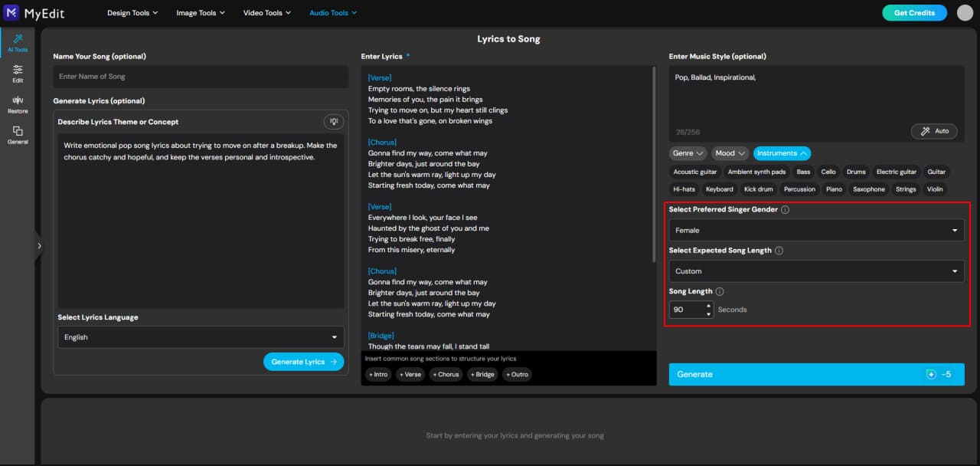Select the Restore icon in the sidebar

click(x=17, y=103)
